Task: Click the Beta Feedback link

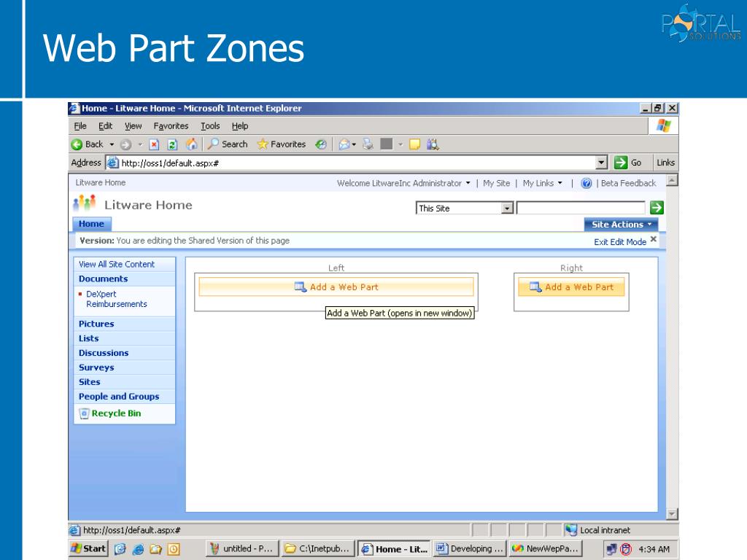Action: (x=628, y=183)
